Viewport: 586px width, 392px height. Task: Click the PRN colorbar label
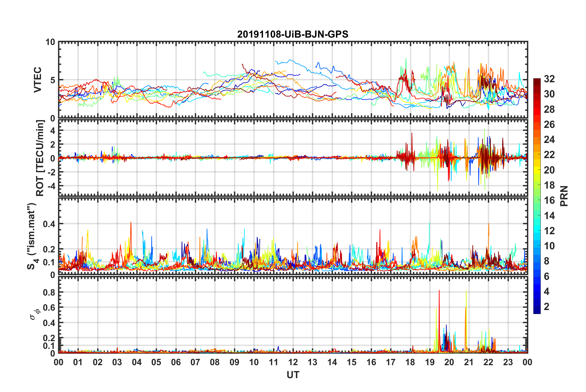[x=564, y=196]
